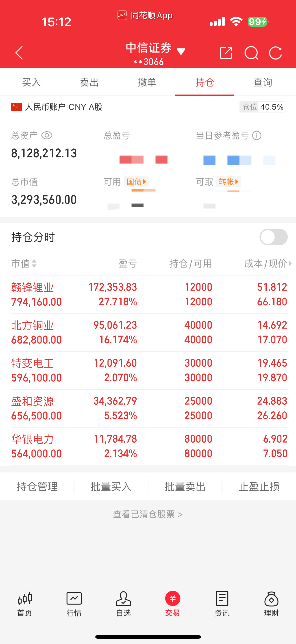
Task: Switch to the 买入 tab
Action: pos(31,82)
